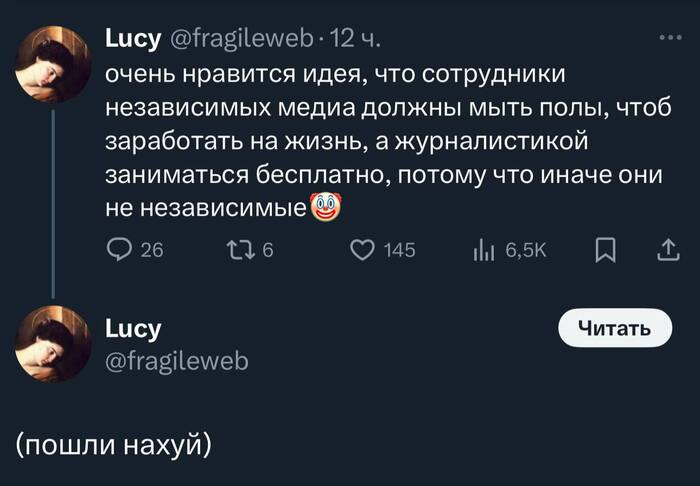Click the 6,5K views count
Image resolution: width=700 pixels, height=486 pixels.
[x=525, y=251]
